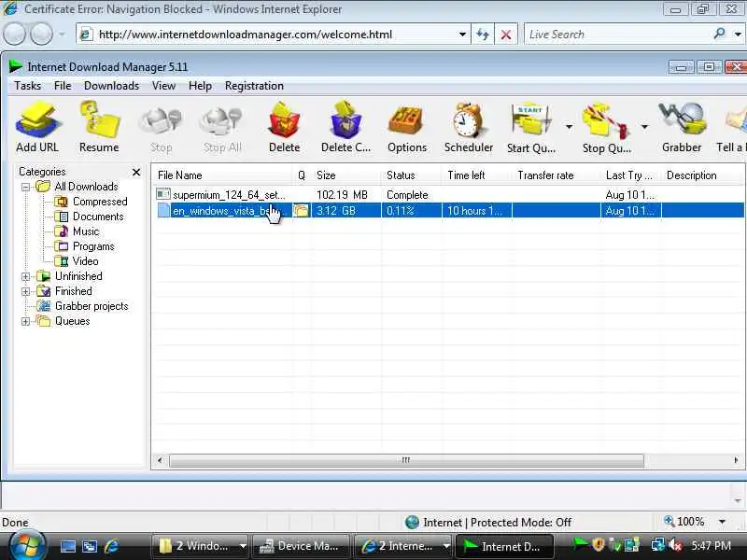Open the File menu

click(x=63, y=86)
